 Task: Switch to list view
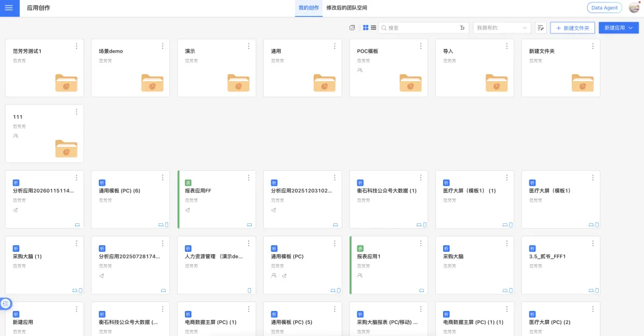(x=373, y=27)
